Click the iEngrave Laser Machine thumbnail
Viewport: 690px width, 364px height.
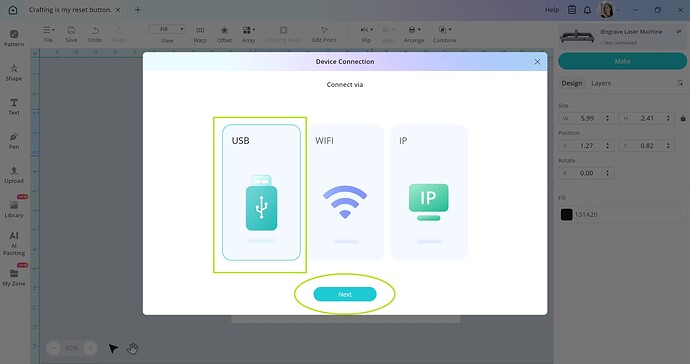577,36
